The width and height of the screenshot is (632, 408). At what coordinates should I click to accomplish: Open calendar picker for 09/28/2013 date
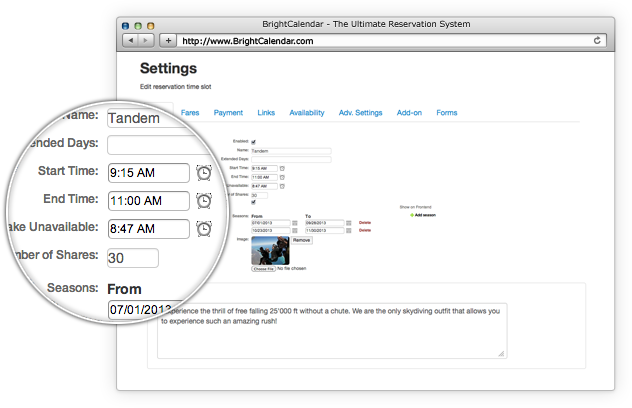348,222
